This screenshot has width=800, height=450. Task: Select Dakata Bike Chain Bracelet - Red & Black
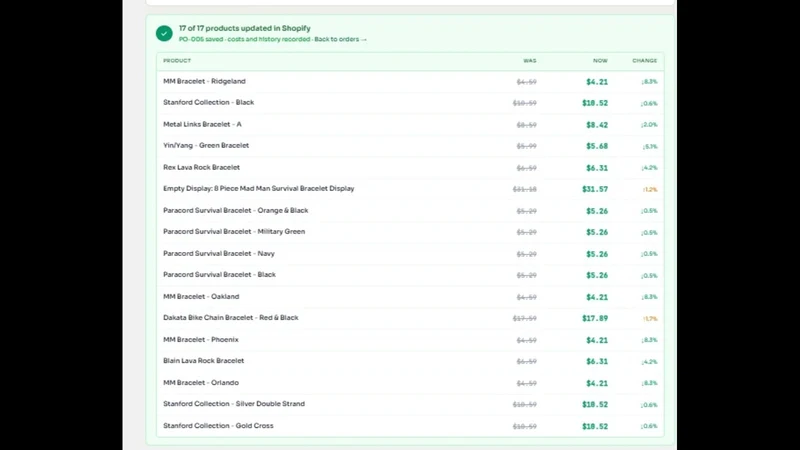[x=231, y=317]
